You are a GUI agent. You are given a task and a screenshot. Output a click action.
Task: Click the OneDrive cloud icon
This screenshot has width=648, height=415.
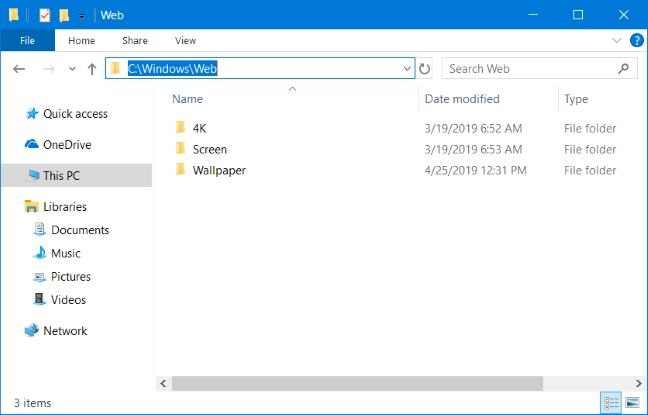pos(32,144)
